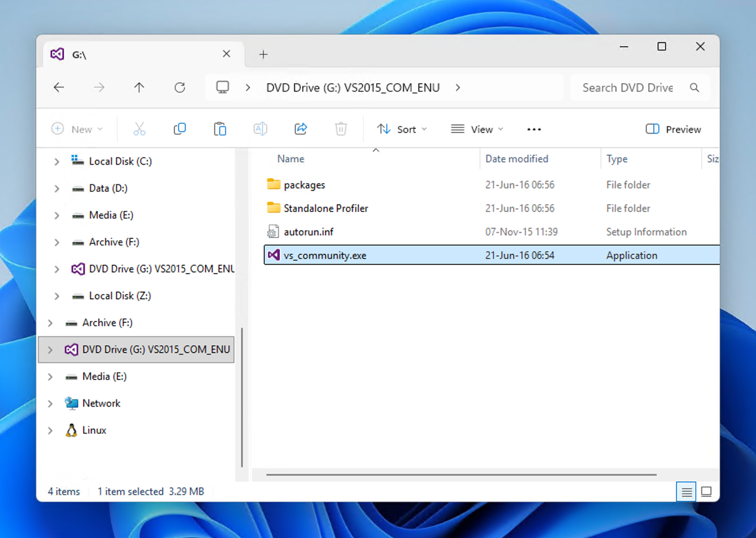Open the View dropdown

477,129
